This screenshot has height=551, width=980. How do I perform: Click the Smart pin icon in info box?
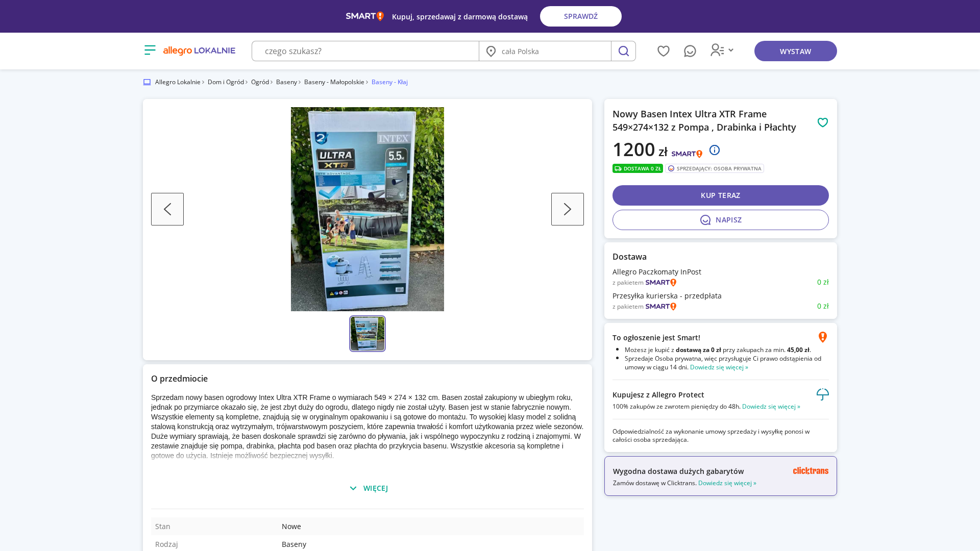[x=823, y=337]
